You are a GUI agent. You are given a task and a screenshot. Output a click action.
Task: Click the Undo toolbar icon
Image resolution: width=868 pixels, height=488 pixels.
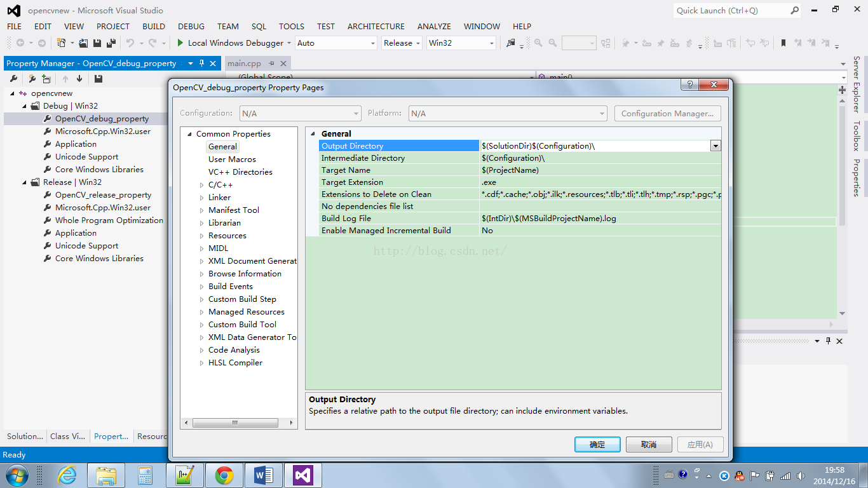pos(130,43)
